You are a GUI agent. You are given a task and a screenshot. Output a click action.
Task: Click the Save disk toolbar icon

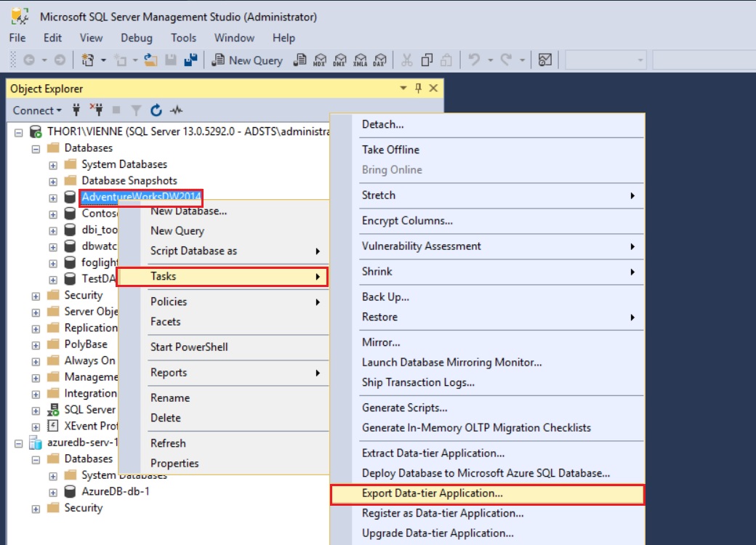pos(171,60)
